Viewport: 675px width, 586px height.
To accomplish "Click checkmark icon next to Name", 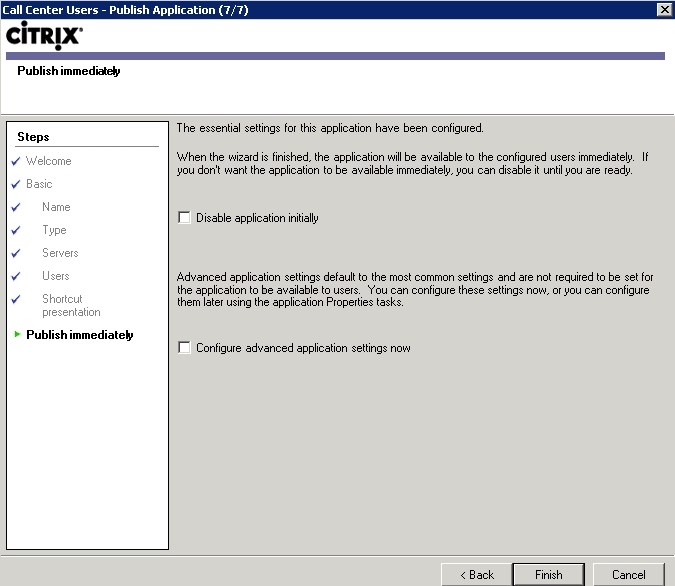I will (x=16, y=208).
